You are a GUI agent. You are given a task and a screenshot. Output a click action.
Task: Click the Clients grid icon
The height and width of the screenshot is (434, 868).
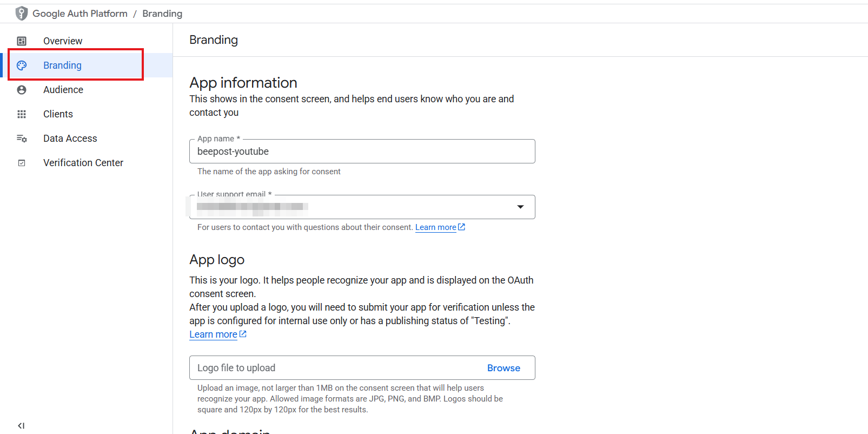22,114
